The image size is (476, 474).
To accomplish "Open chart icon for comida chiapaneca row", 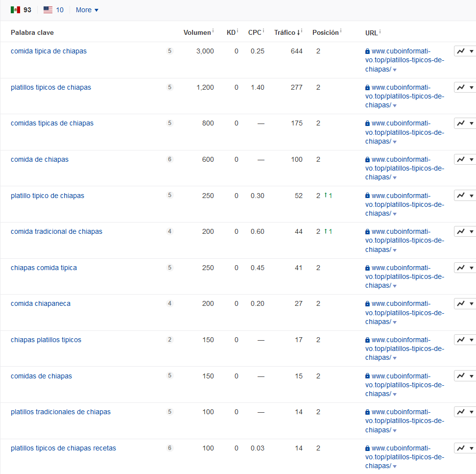I will 461,303.
